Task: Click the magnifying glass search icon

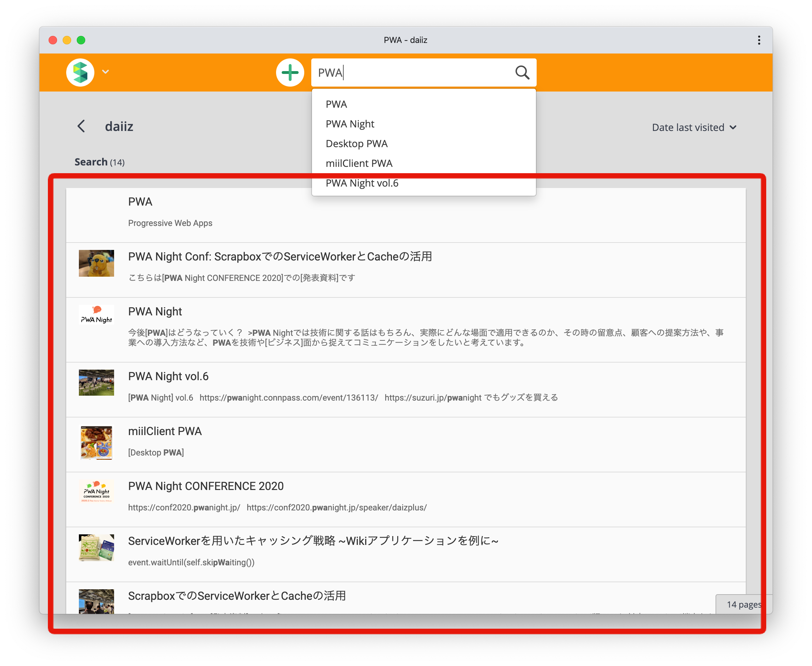Action: (x=522, y=72)
